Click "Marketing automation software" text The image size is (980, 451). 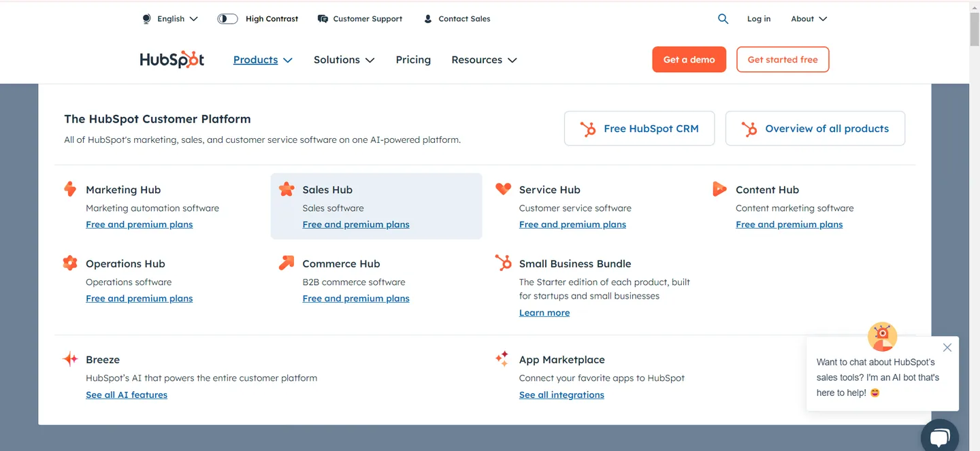coord(152,208)
